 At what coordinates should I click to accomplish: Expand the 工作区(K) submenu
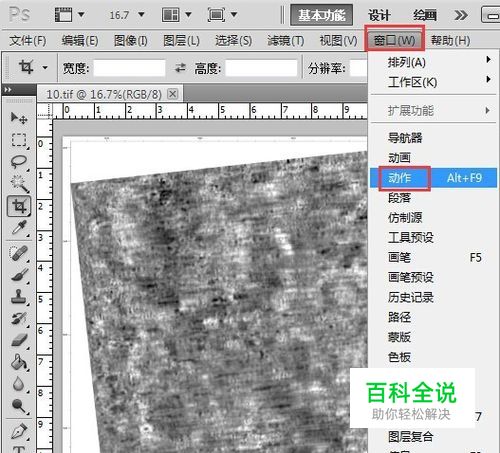[433, 82]
